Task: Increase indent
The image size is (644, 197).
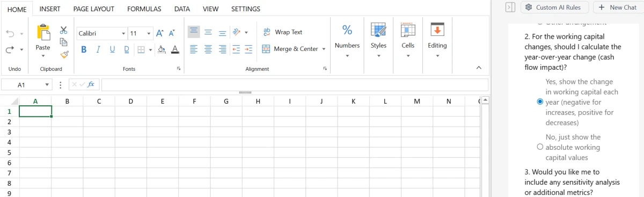Action: click(248, 49)
